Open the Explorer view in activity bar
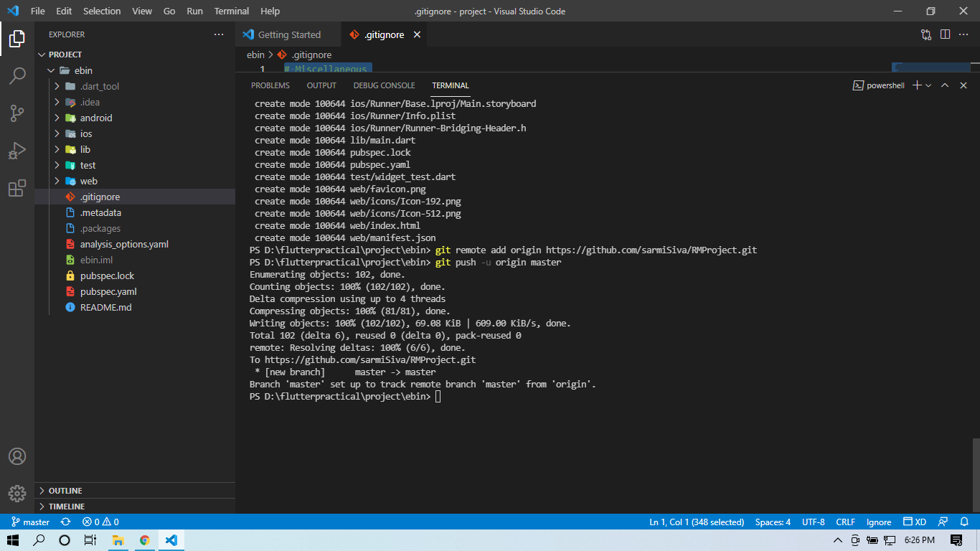Screen dimensions: 980x551 tap(17, 39)
